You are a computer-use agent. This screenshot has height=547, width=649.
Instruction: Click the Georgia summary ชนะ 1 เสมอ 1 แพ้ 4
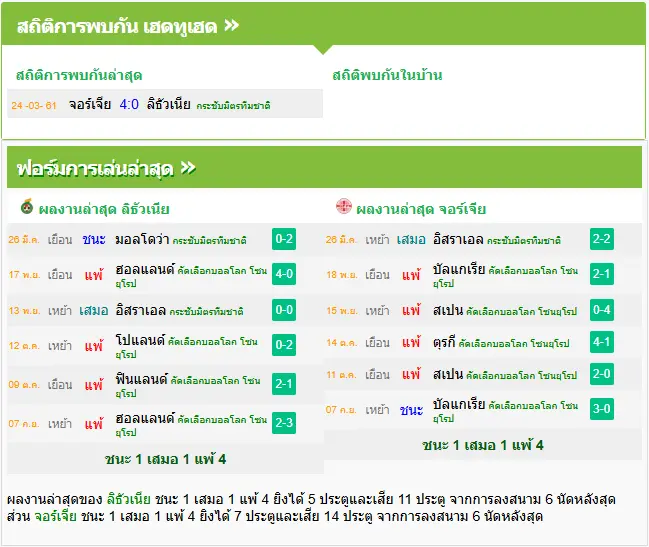coord(483,445)
